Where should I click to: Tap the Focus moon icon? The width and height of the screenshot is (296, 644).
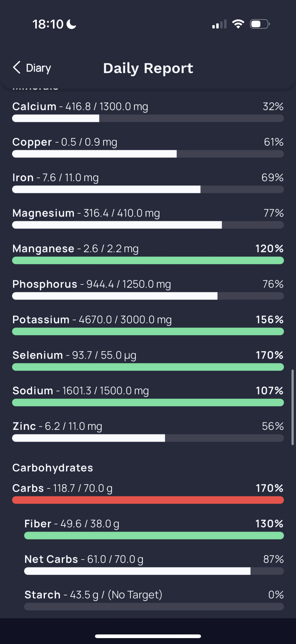click(x=71, y=25)
